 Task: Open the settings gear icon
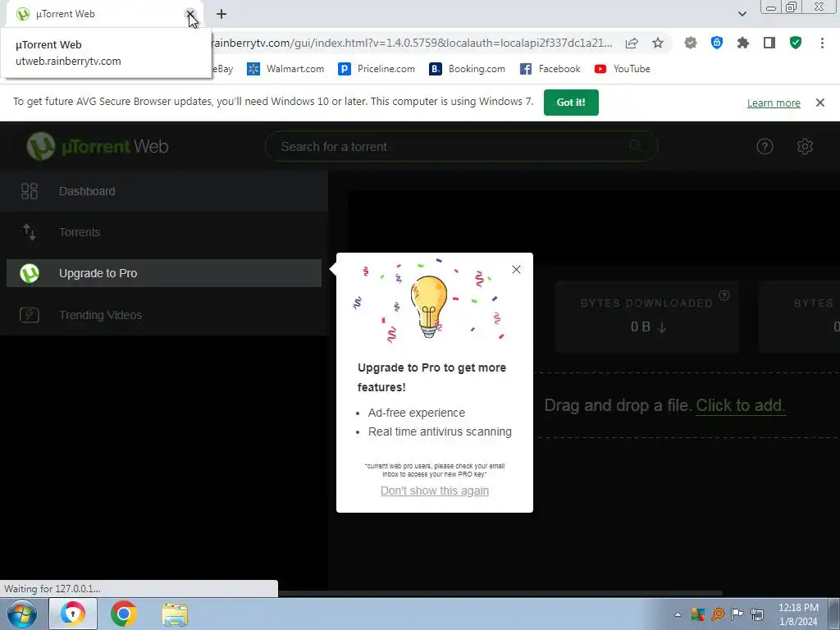(x=805, y=146)
